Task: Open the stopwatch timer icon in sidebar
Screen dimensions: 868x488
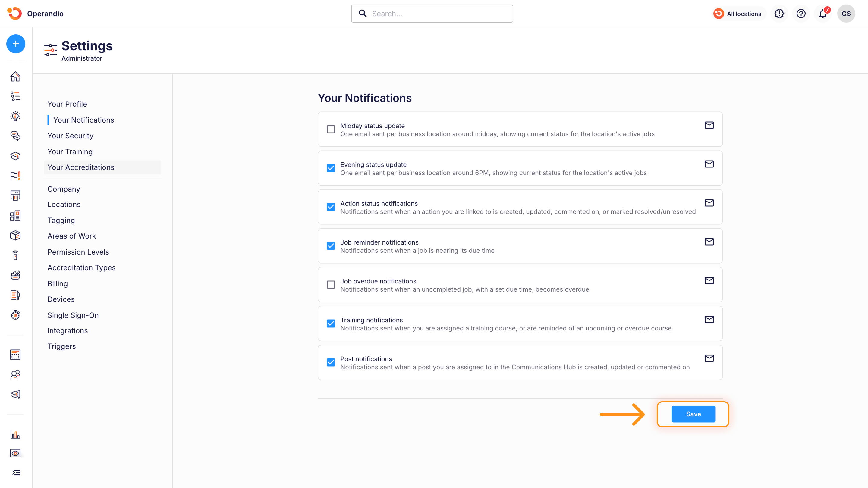Action: [x=15, y=315]
